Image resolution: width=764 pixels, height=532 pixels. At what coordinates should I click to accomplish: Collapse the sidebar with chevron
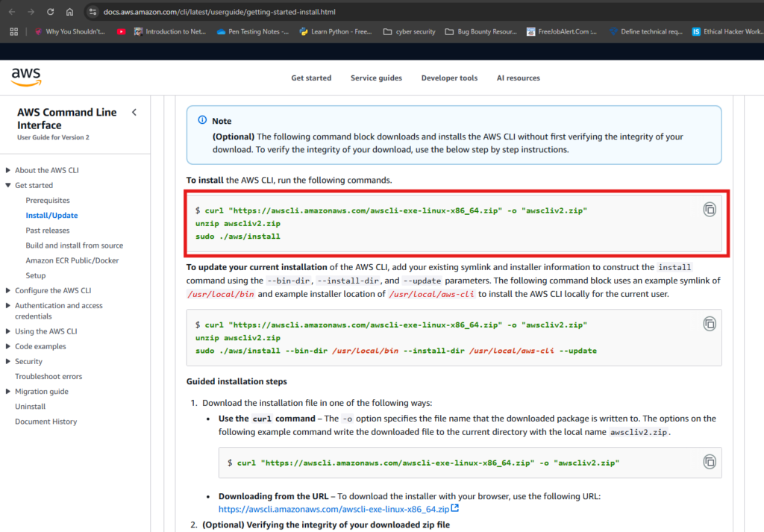[x=134, y=113]
